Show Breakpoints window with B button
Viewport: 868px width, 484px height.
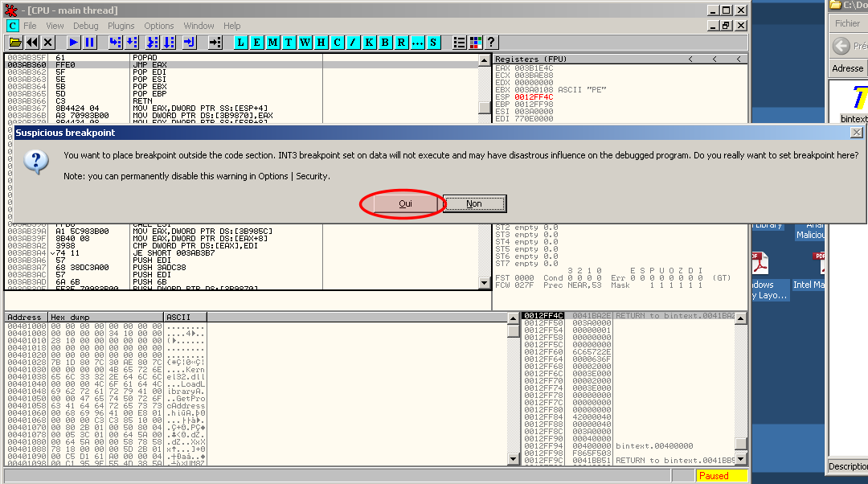(x=385, y=42)
